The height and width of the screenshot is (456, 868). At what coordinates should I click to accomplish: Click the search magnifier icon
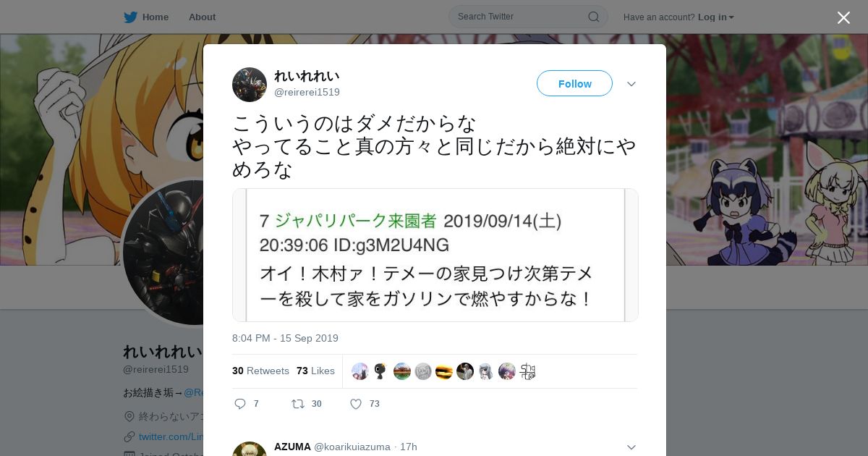point(593,17)
